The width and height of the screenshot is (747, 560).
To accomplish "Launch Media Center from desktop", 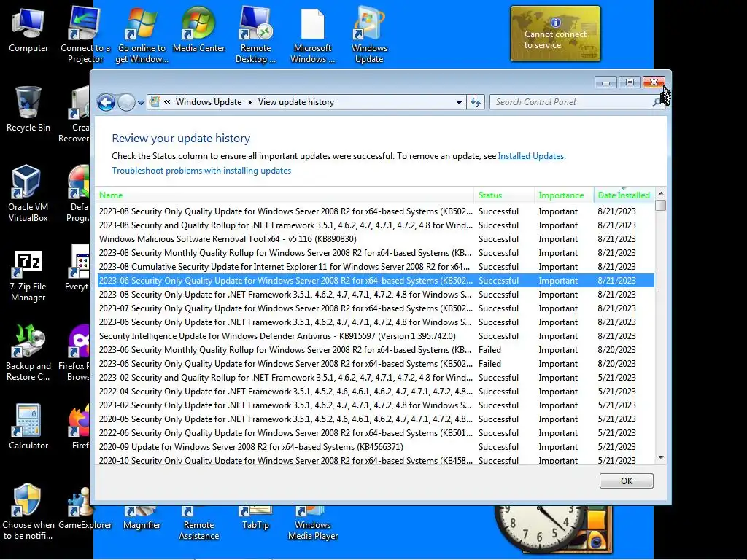I will (x=198, y=28).
